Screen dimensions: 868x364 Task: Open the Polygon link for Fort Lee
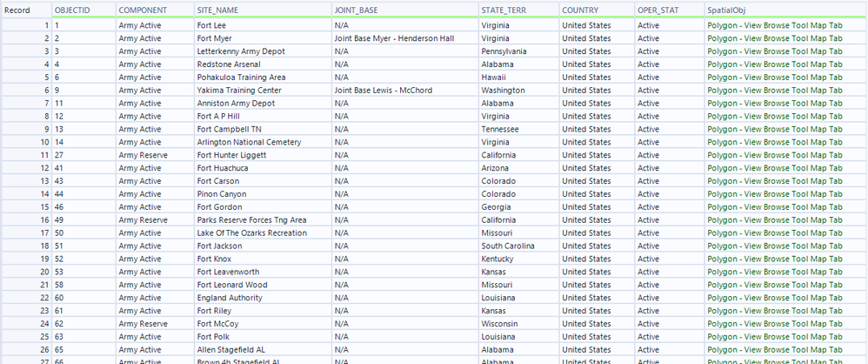tap(774, 26)
